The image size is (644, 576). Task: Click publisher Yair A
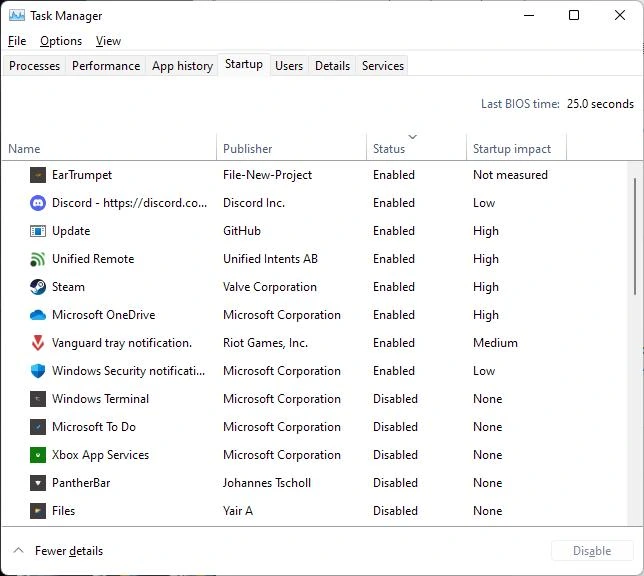click(x=238, y=511)
